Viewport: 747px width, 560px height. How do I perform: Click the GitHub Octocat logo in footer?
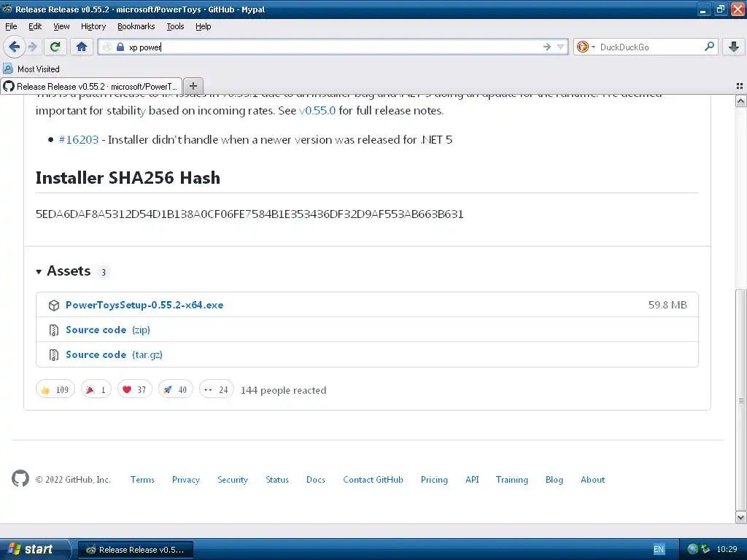[x=20, y=478]
